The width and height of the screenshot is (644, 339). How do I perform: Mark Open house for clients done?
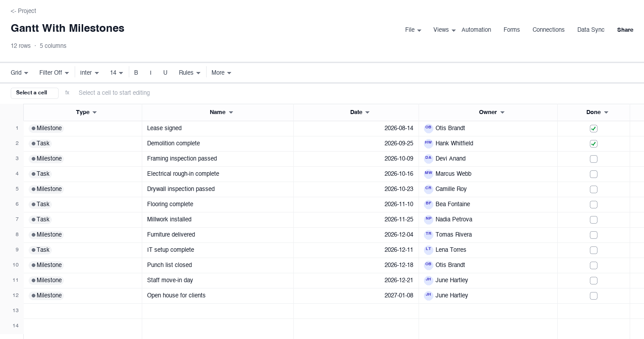[593, 296]
